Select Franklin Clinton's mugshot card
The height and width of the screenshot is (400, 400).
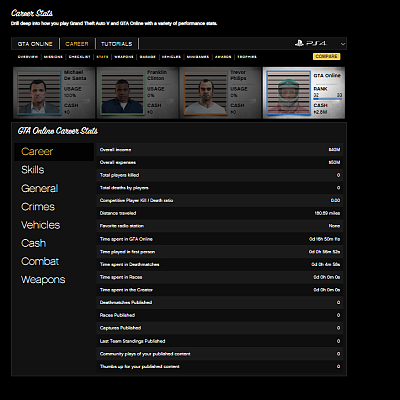point(137,93)
